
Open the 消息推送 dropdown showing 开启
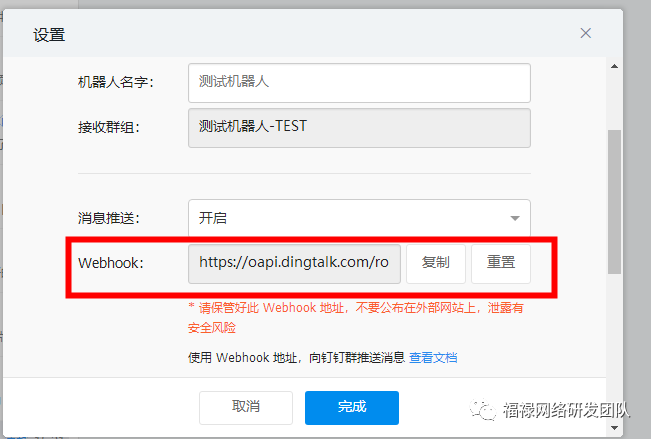pyautogui.click(x=359, y=218)
